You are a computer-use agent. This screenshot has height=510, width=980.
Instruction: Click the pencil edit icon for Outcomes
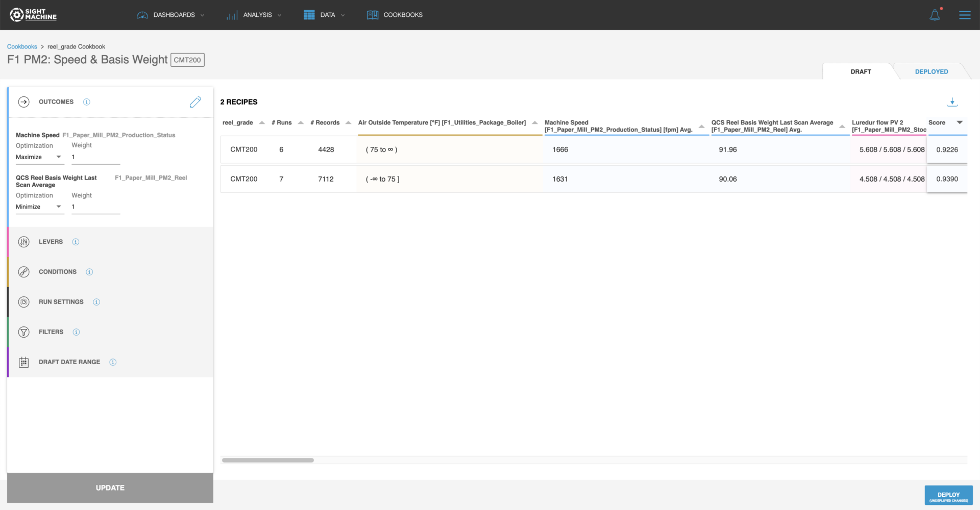(x=195, y=102)
